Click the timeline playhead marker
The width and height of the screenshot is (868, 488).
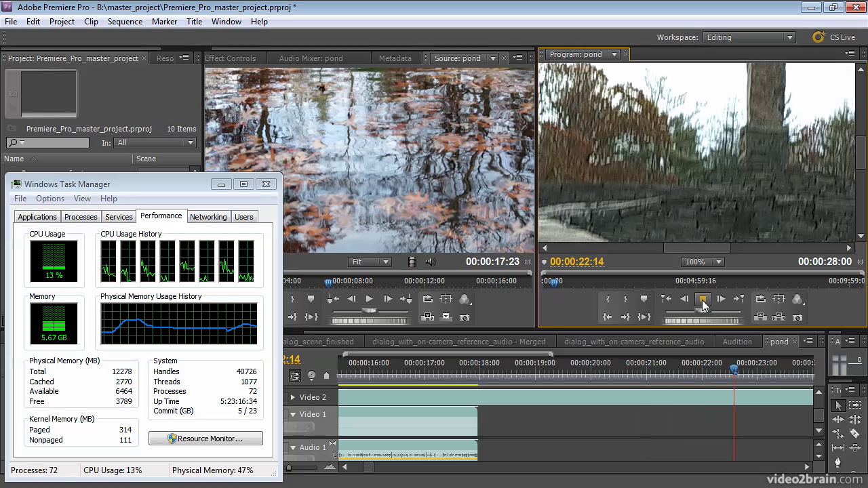[x=734, y=368]
